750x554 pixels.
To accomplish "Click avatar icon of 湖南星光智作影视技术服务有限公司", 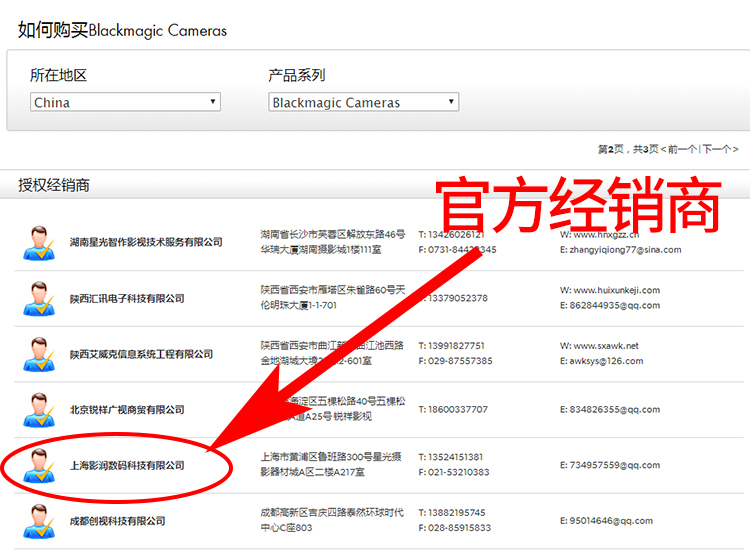I will click(x=39, y=243).
